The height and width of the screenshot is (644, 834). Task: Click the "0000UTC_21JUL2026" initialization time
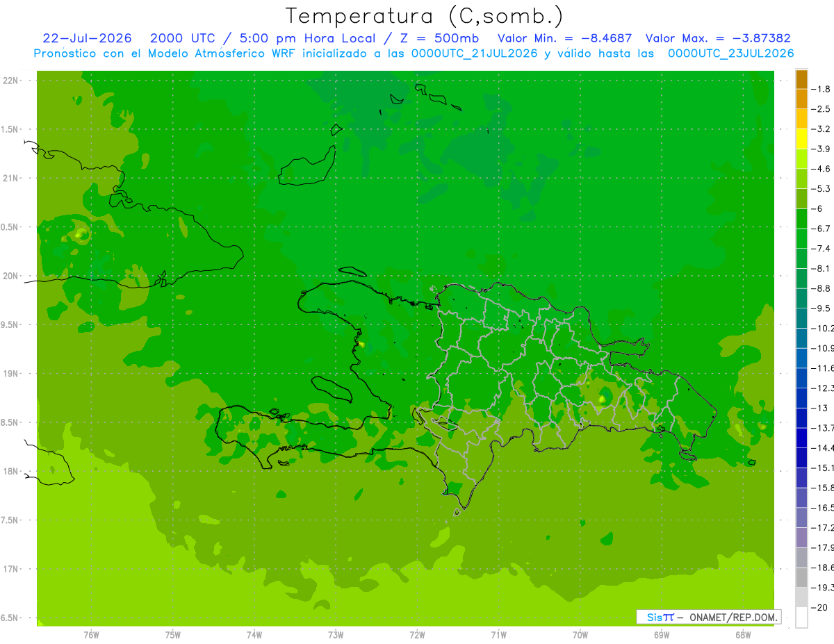pos(475,53)
